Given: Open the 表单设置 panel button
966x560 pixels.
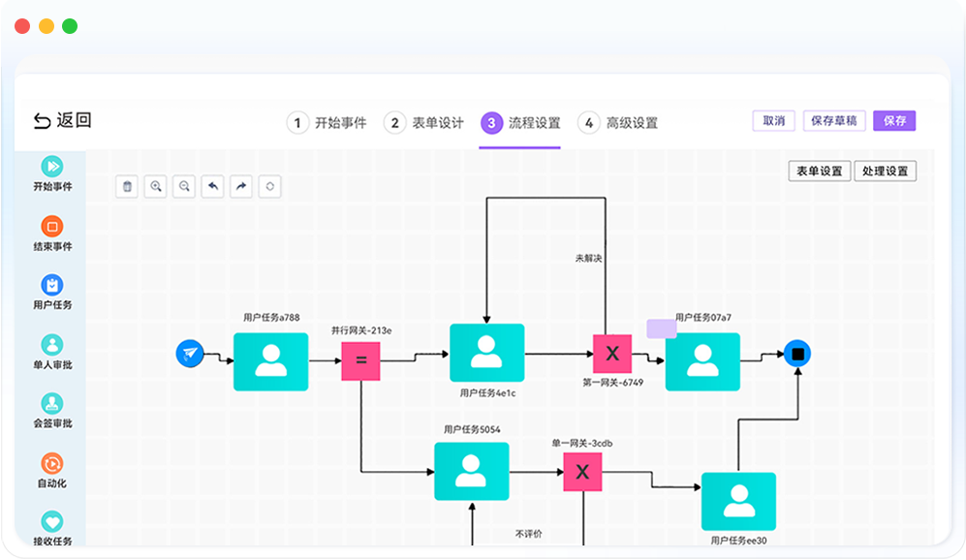Looking at the screenshot, I should [x=819, y=171].
